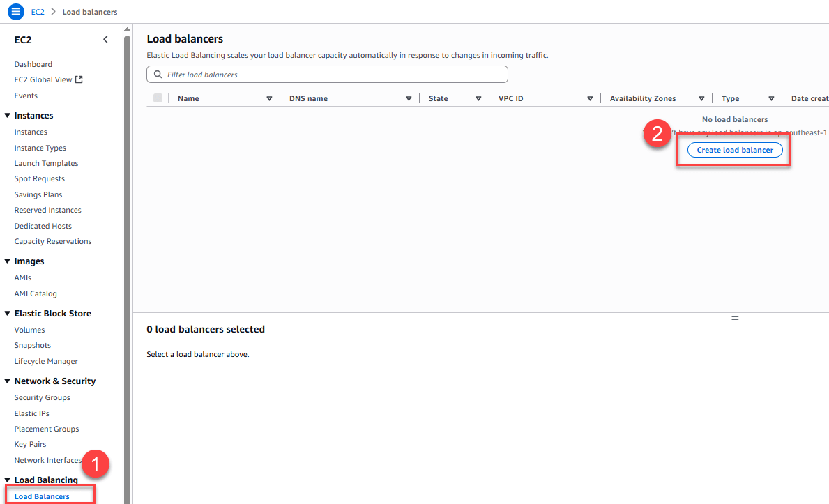
Task: Click the Create load balancer button
Action: (x=735, y=150)
